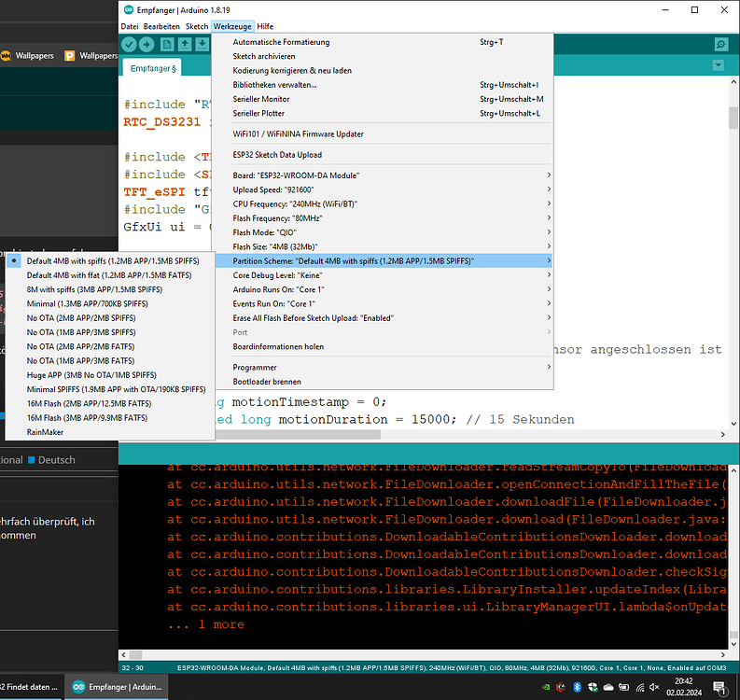Click Serieller Monitor menu entry
Screen dimensions: 740x700
261,99
